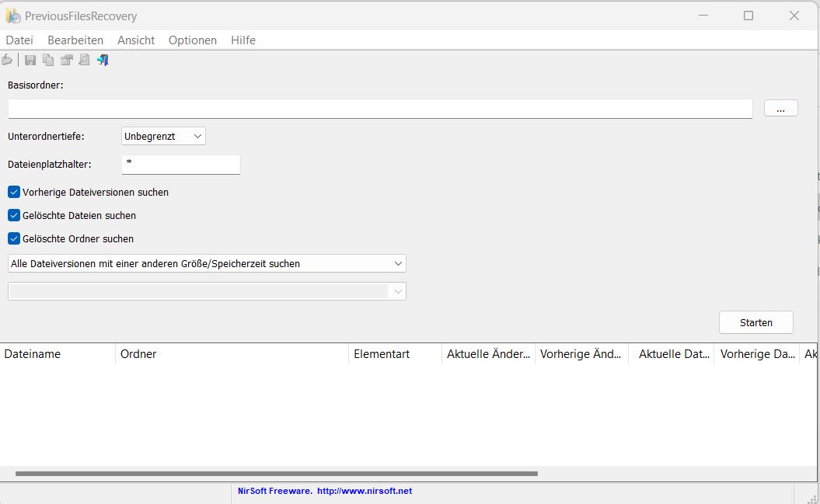Viewport: 820px width, 504px height.
Task: Expand 'Alle Dateiversionen mit einer anderen Größe' dropdown
Action: [x=207, y=264]
